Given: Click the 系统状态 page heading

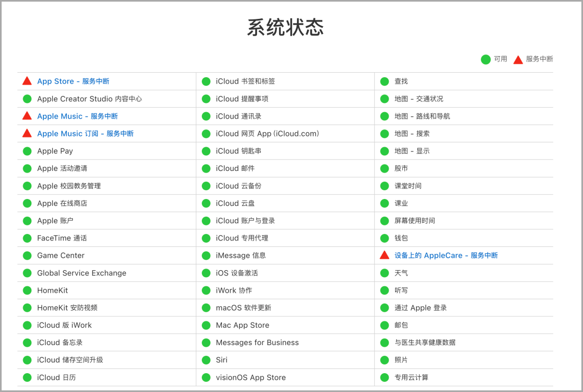Looking at the screenshot, I should tap(286, 27).
